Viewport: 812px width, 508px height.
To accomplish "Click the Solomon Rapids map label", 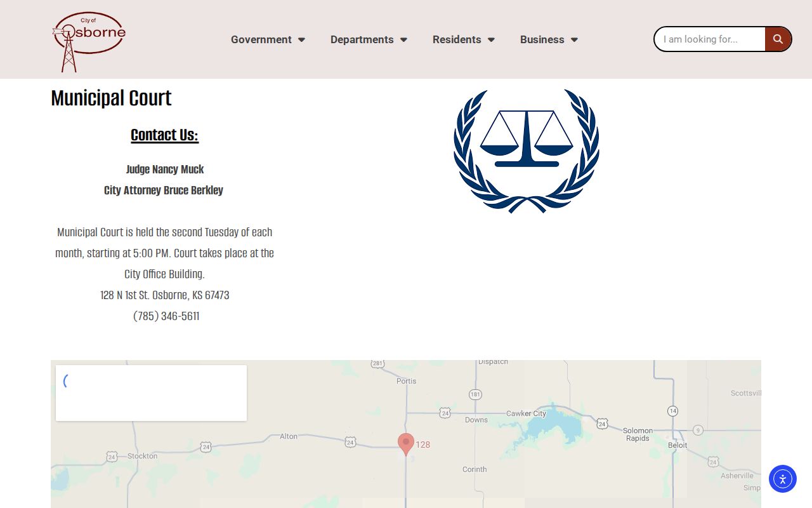I will [638, 434].
